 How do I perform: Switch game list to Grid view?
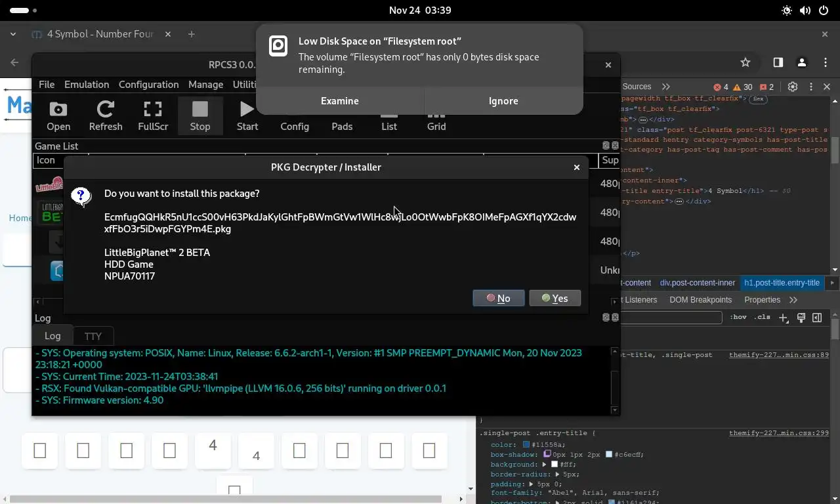(x=436, y=126)
